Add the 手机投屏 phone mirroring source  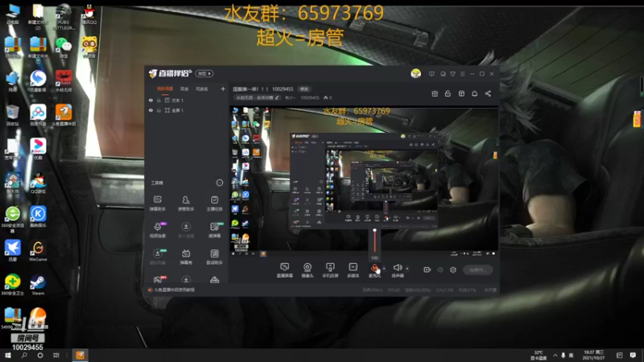point(330,270)
